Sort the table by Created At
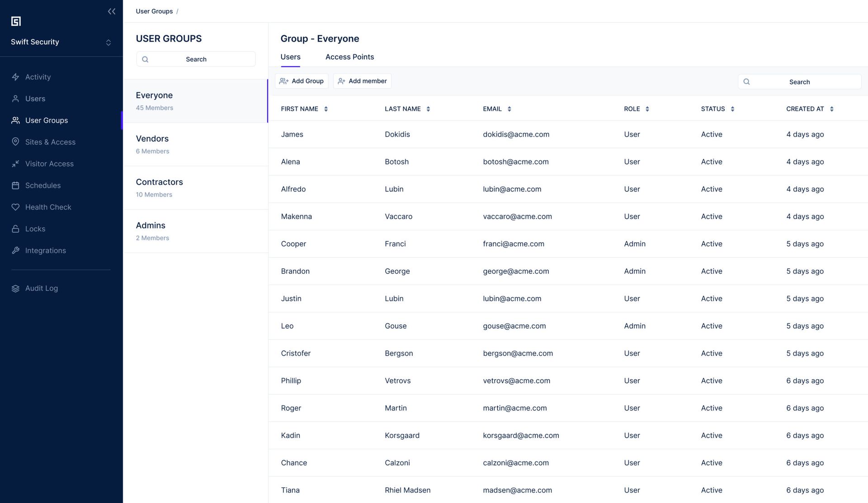Viewport: 868px width, 503px height. 831,109
